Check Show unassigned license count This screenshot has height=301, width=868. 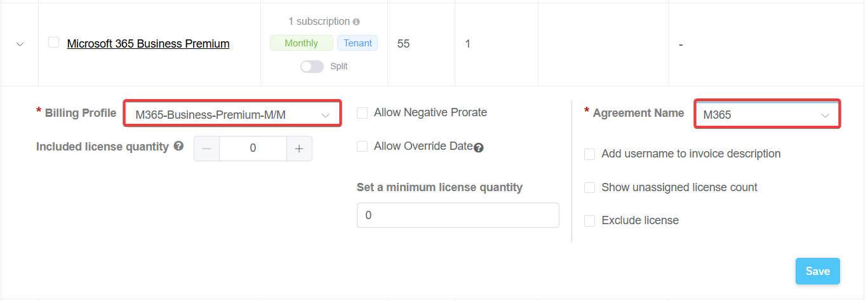(590, 188)
